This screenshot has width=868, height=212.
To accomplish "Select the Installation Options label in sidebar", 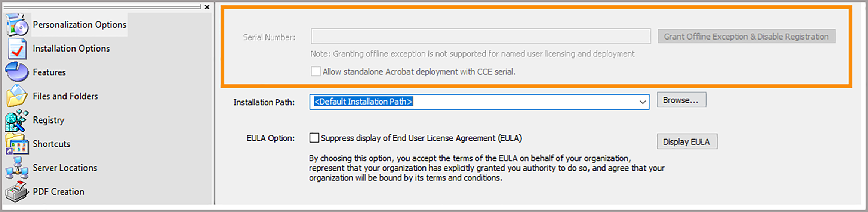I will [x=71, y=49].
